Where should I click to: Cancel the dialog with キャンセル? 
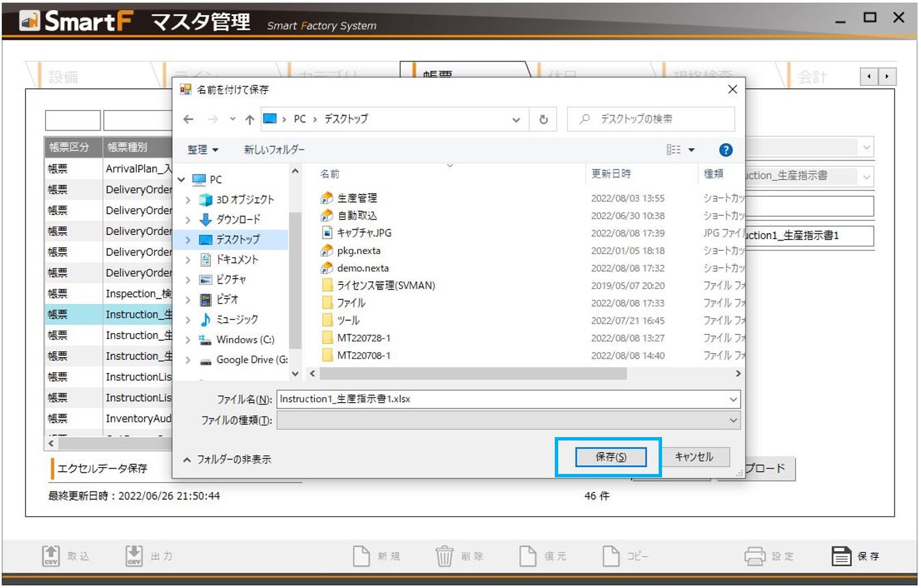(x=695, y=457)
